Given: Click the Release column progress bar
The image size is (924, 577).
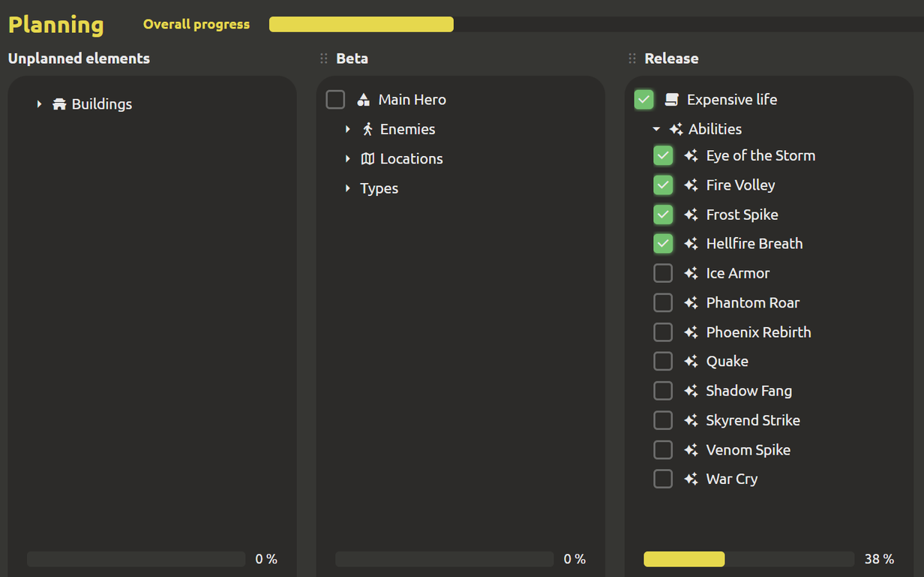Looking at the screenshot, I should [748, 559].
